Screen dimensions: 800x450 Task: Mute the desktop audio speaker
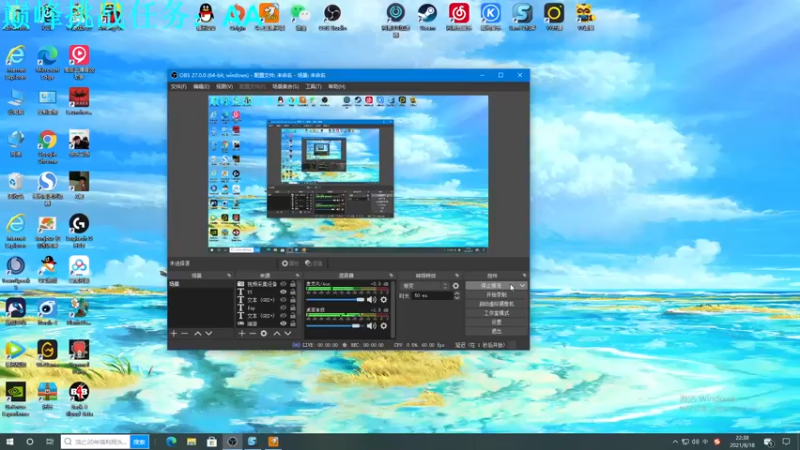coord(371,326)
